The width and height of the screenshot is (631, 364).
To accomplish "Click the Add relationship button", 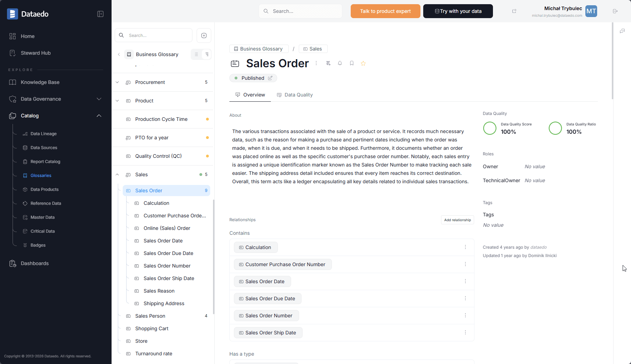I will pyautogui.click(x=457, y=220).
